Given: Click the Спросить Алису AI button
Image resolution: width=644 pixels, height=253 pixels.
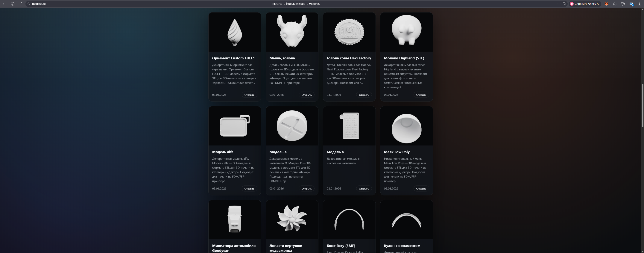Looking at the screenshot, I should [584, 4].
